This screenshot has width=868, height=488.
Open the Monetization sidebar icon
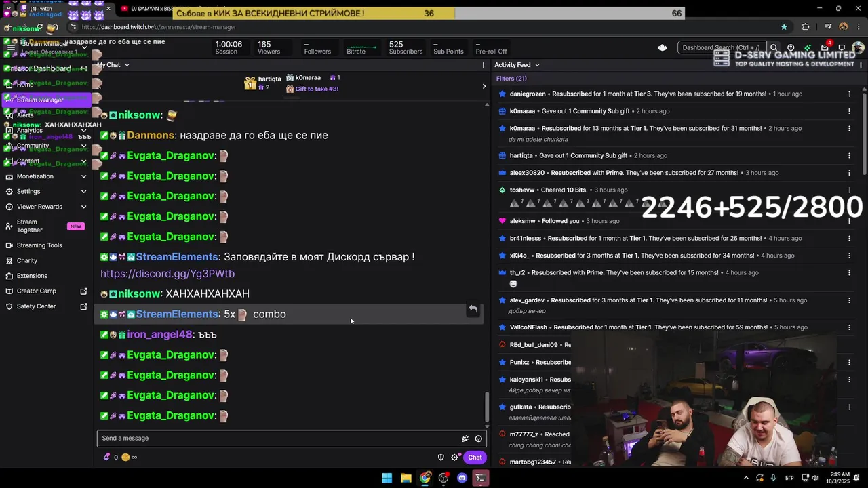(x=9, y=176)
